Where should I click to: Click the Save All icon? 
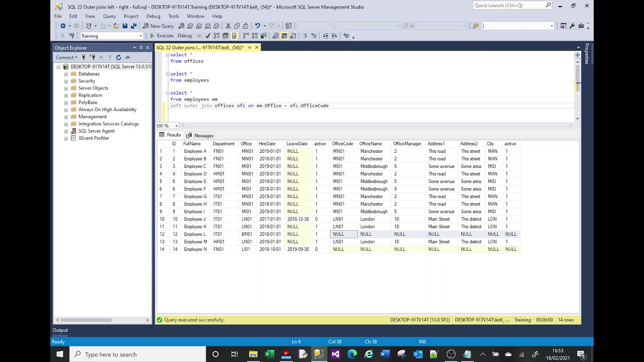click(x=133, y=26)
